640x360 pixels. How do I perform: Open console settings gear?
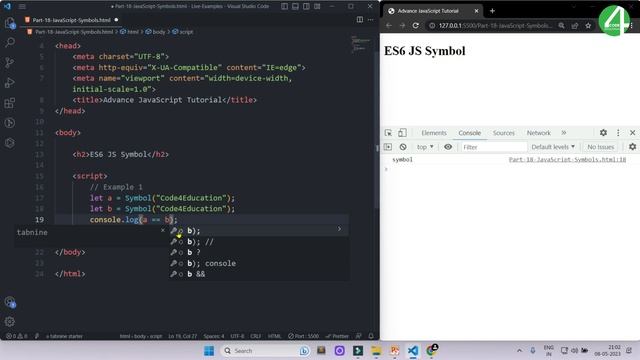point(632,147)
